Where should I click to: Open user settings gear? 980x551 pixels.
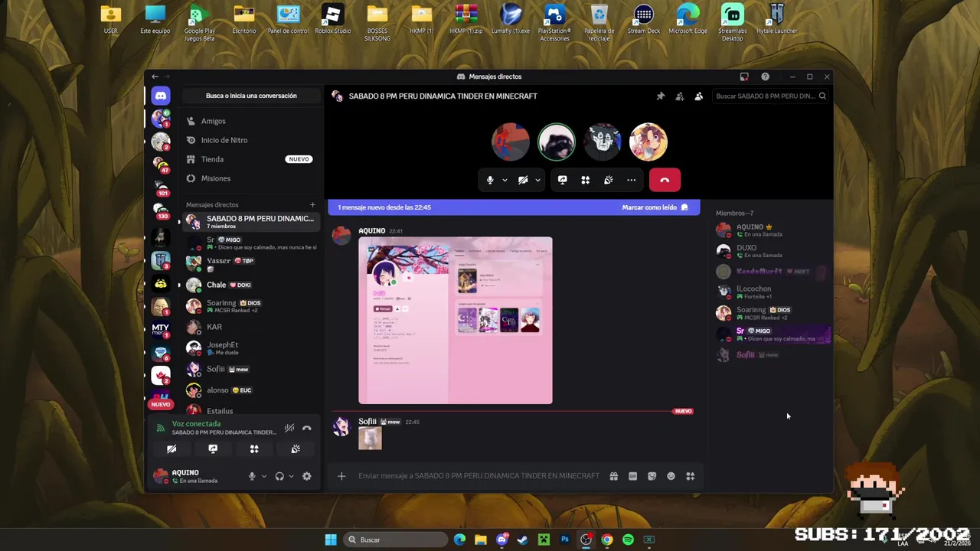point(307,476)
